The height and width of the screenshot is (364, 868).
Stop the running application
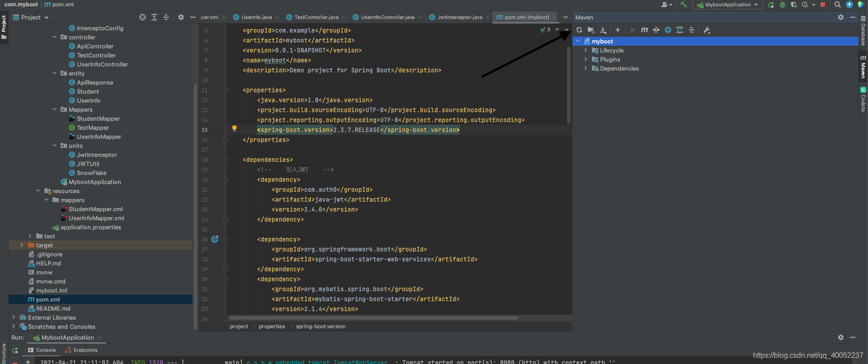pyautogui.click(x=823, y=5)
